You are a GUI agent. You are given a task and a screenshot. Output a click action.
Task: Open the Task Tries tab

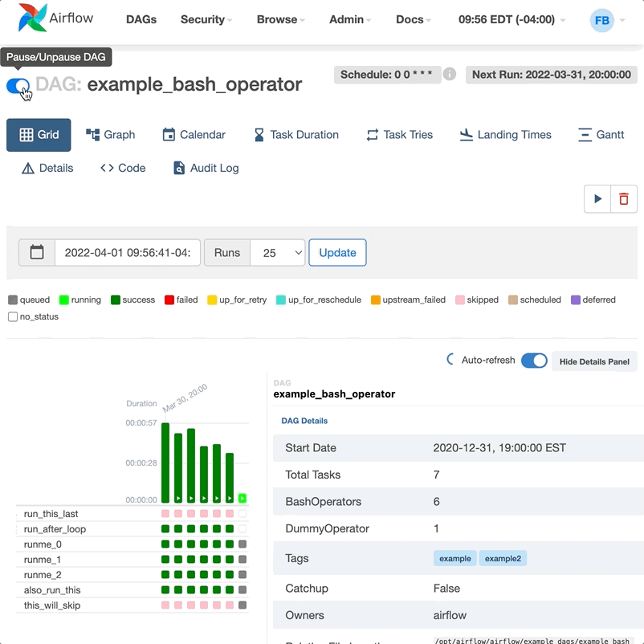pyautogui.click(x=400, y=135)
